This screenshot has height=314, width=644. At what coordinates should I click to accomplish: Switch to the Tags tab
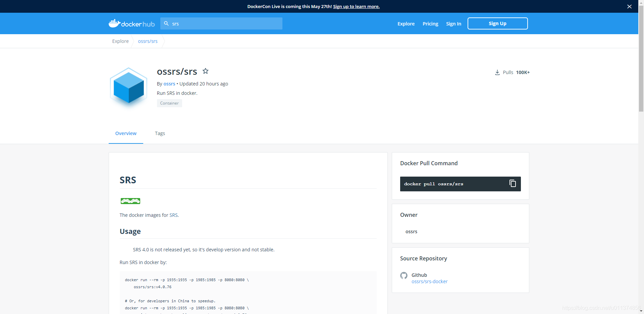click(160, 133)
